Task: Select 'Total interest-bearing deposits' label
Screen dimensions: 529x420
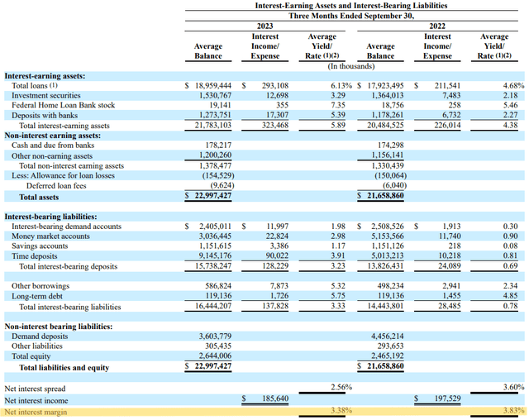Action: [68, 266]
